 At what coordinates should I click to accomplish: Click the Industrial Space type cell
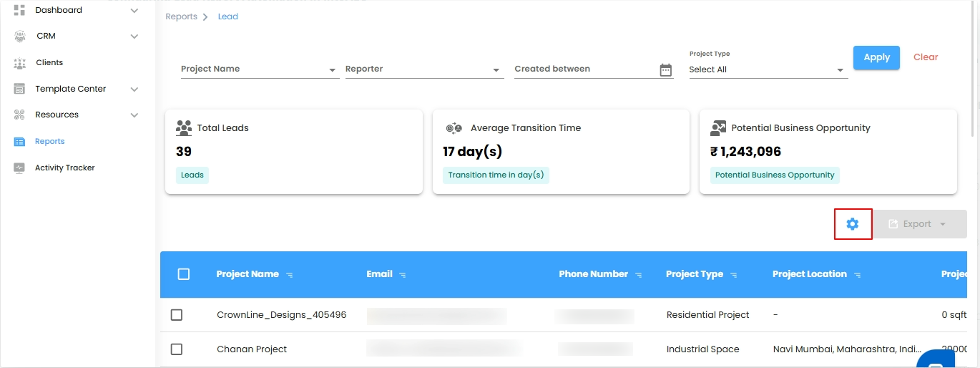point(703,349)
